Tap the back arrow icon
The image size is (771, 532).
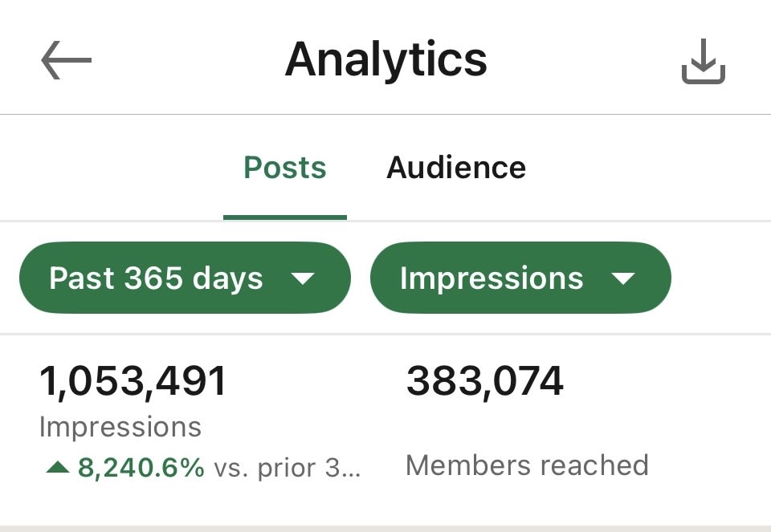point(66,61)
